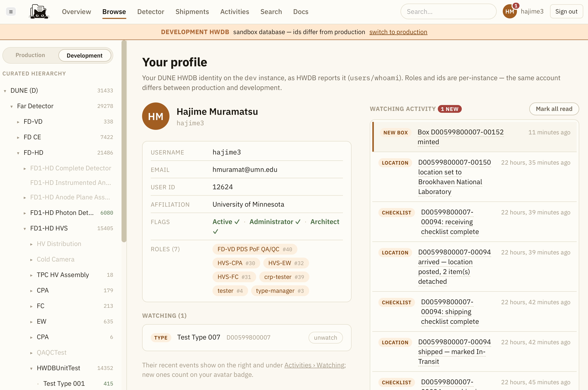Click the FD-VD PDS PoF QA/QC role chip
588x390 pixels.
coord(255,249)
